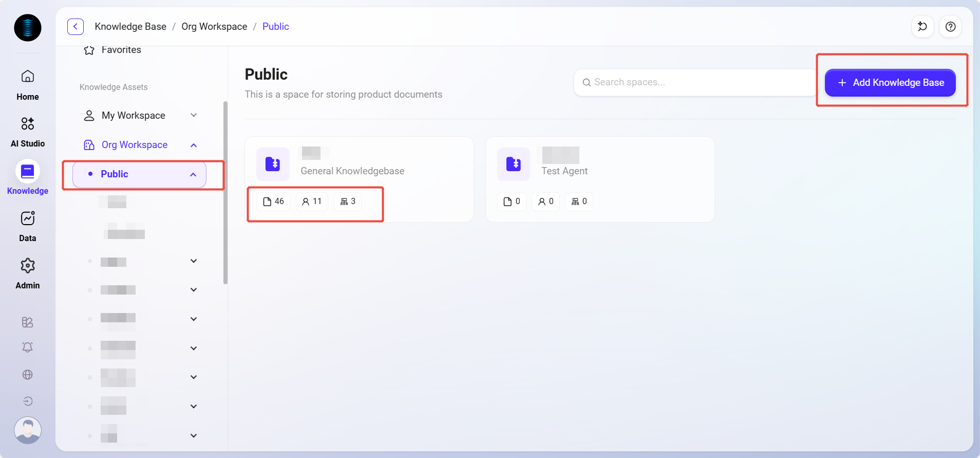Expand the My Workspace section

click(x=194, y=115)
